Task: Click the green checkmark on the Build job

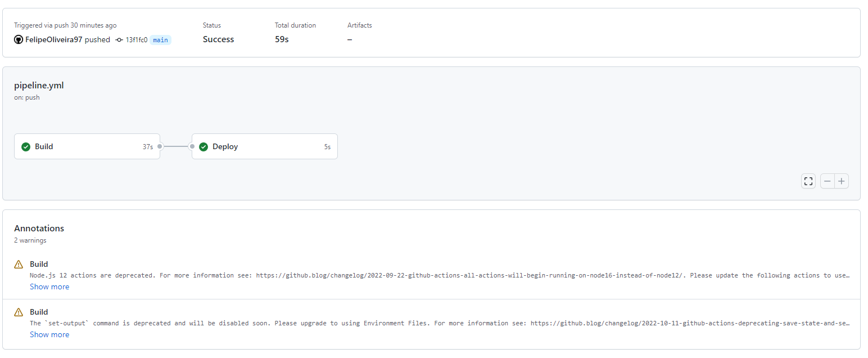Action: pos(26,146)
